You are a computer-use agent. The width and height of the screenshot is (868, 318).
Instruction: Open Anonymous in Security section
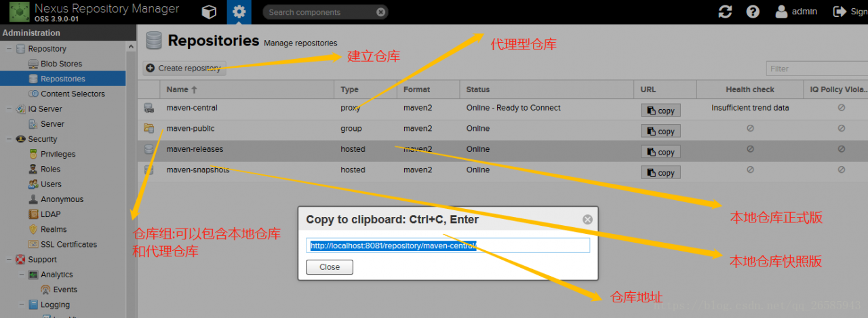click(62, 199)
